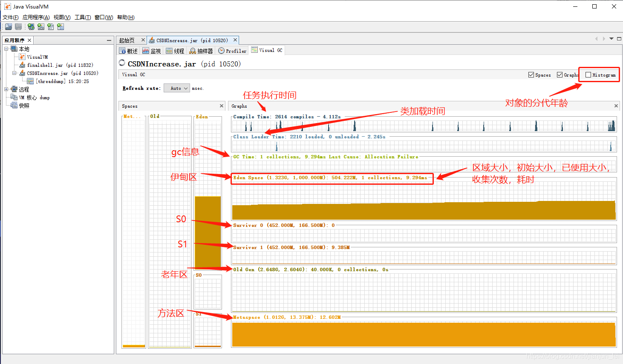This screenshot has height=364, width=623.
Task: Close the Graphs sub-panel
Action: click(616, 106)
